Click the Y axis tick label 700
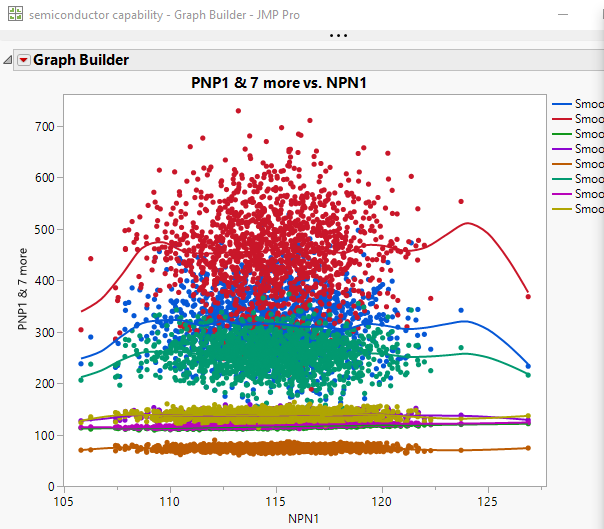Viewport: 604px width, 529px height. tap(45, 127)
